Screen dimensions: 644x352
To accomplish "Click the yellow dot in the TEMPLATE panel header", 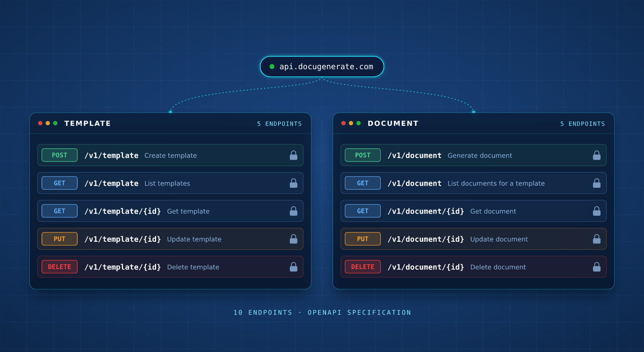I will pyautogui.click(x=48, y=123).
